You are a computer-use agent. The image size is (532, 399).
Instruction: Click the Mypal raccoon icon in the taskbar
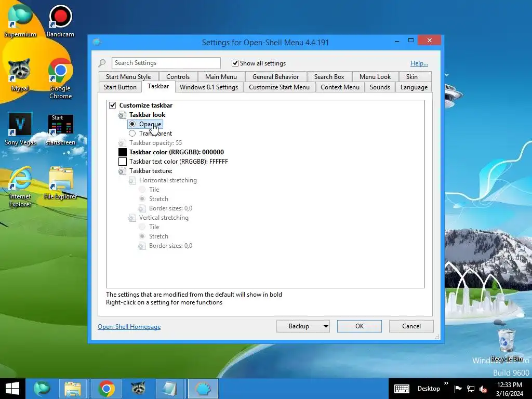pyautogui.click(x=138, y=389)
